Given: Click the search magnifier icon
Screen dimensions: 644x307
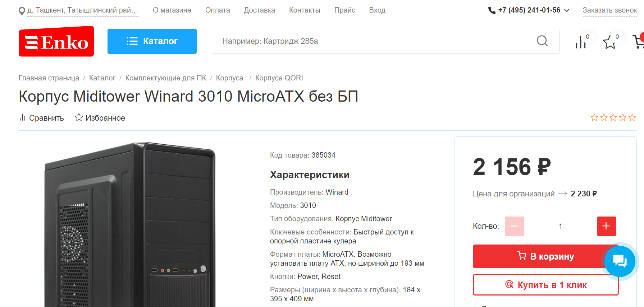Looking at the screenshot, I should [542, 41].
